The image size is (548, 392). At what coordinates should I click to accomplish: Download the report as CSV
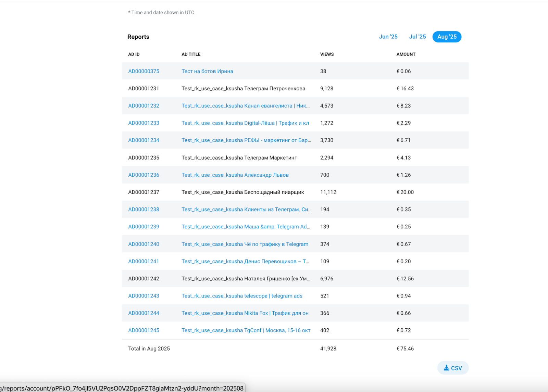pos(453,368)
